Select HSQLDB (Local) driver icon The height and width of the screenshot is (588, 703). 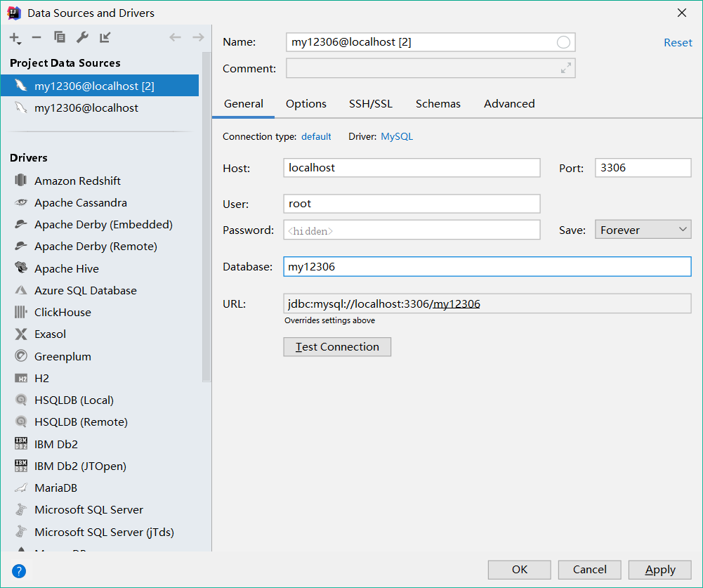pyautogui.click(x=20, y=400)
